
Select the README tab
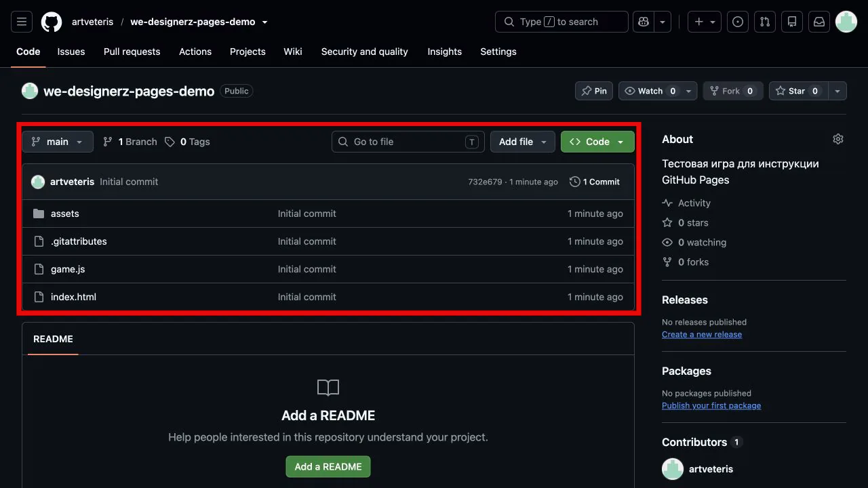point(53,339)
